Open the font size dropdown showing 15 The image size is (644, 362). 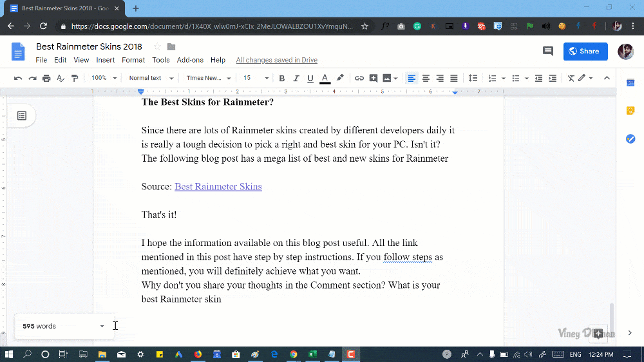(x=256, y=78)
